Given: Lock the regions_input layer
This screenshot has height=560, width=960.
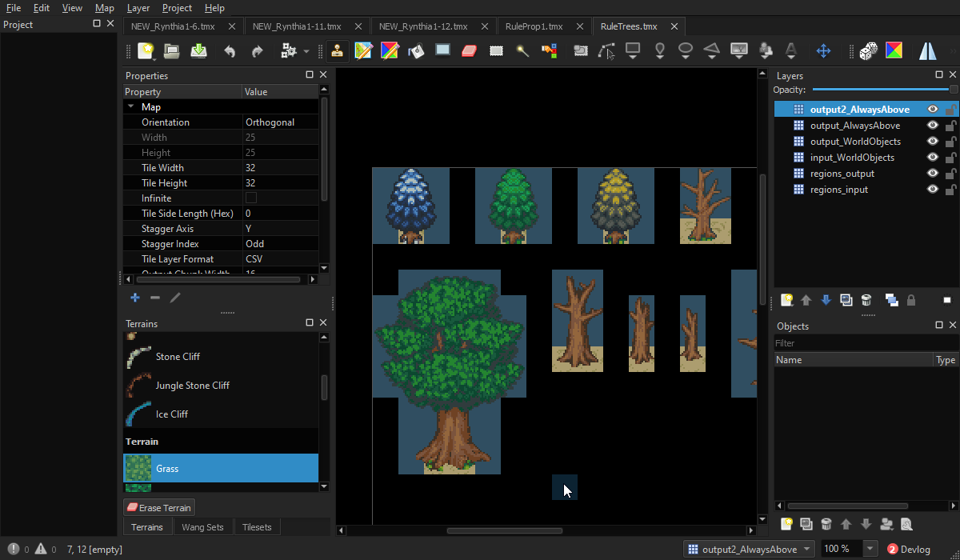Looking at the screenshot, I should click(950, 190).
